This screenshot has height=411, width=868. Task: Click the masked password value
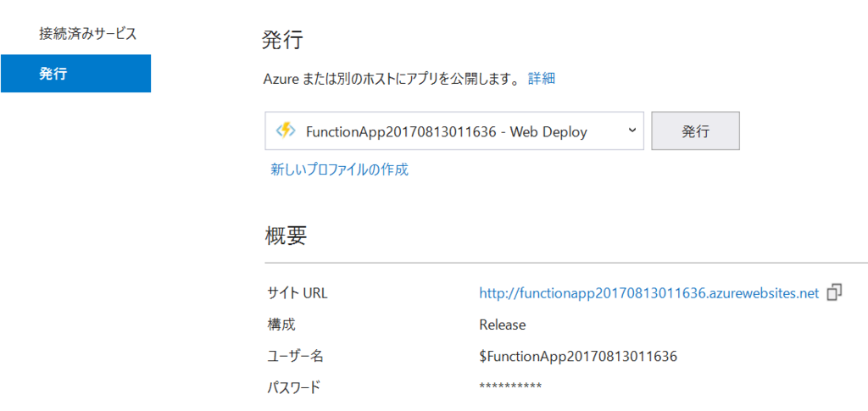pos(510,386)
